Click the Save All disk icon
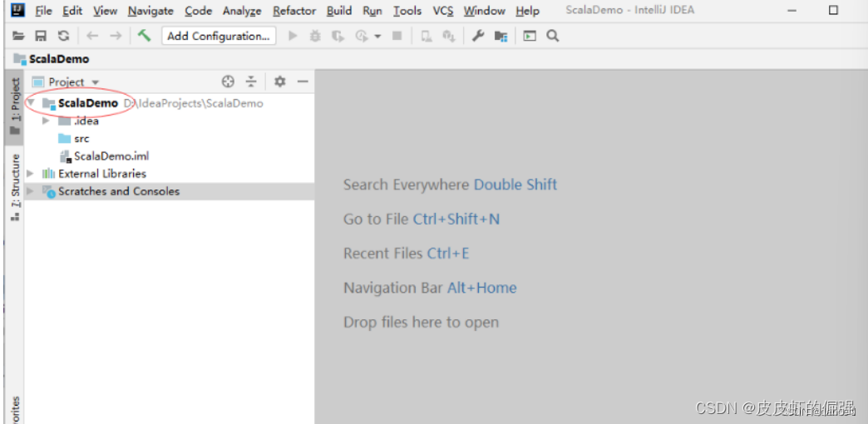The image size is (868, 424). (41, 36)
